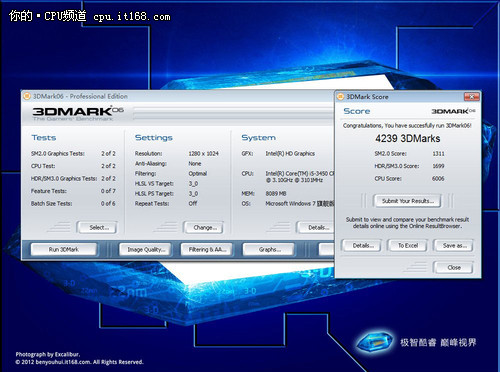The height and width of the screenshot is (372, 500).
Task: Click the HDR/SM3.0 Score value 1699
Action: pos(438,166)
